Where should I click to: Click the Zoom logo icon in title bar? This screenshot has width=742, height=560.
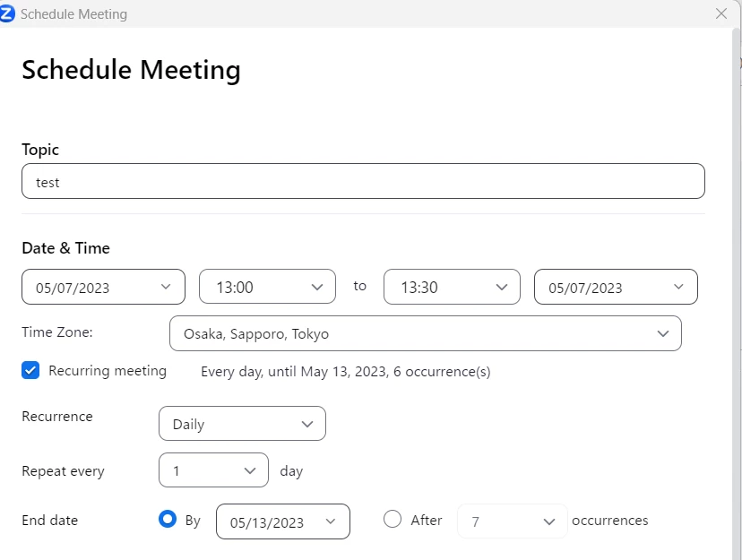(8, 13)
